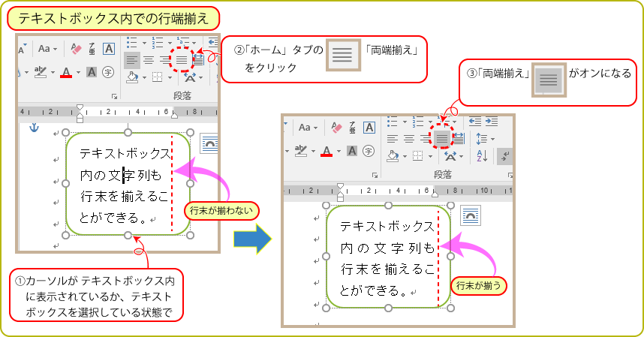Image resolution: width=644 pixels, height=337 pixels.
Task: Click distributed alignment icon in left ribbon
Action: (x=198, y=59)
